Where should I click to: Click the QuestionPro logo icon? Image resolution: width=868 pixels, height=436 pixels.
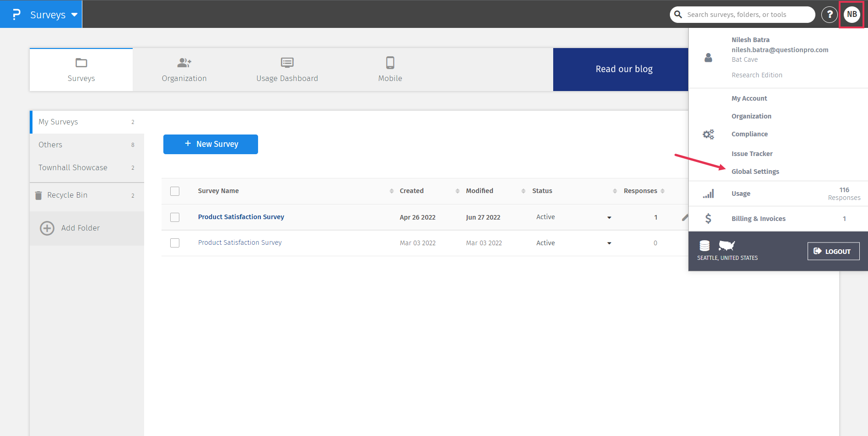16,14
